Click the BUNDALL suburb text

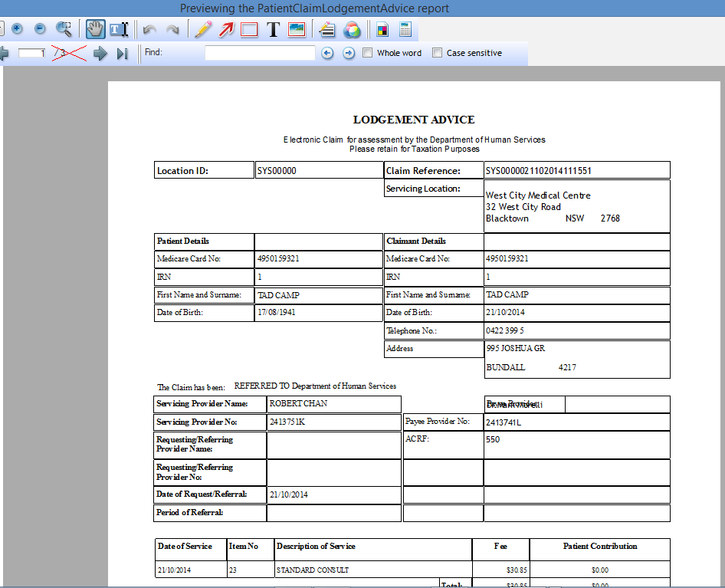tap(505, 367)
